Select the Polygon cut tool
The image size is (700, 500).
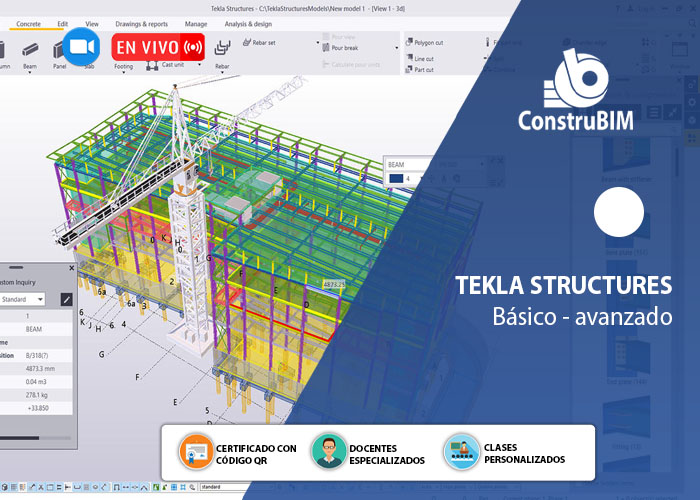pos(425,42)
